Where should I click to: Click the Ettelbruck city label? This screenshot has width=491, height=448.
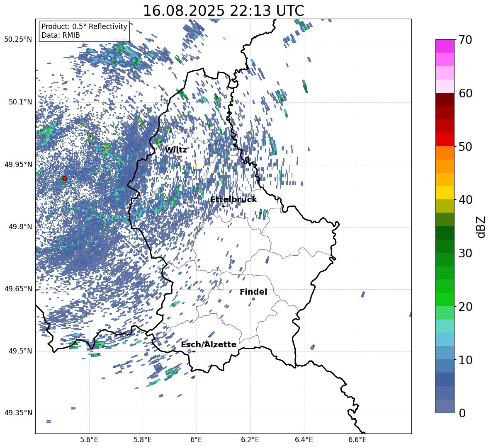tap(233, 200)
